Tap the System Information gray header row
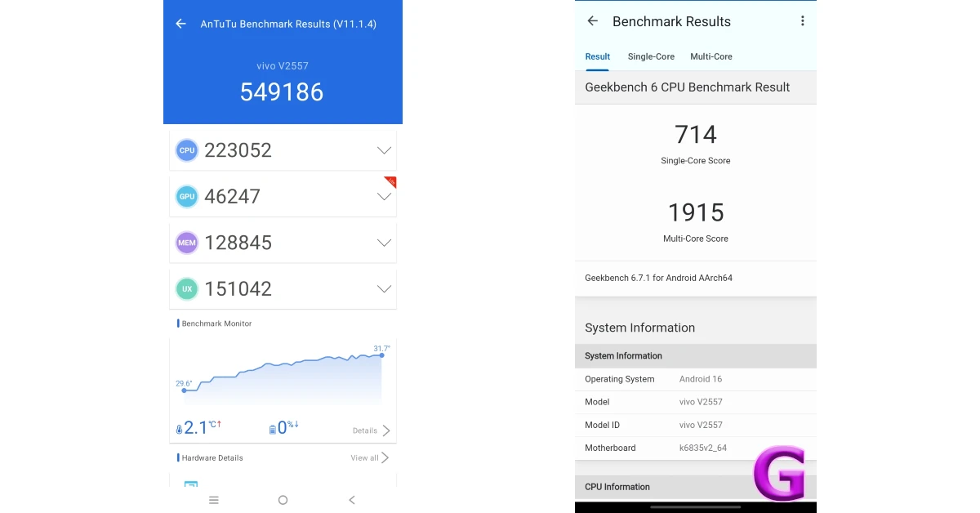Screen dimensions: 980x513 click(696, 356)
